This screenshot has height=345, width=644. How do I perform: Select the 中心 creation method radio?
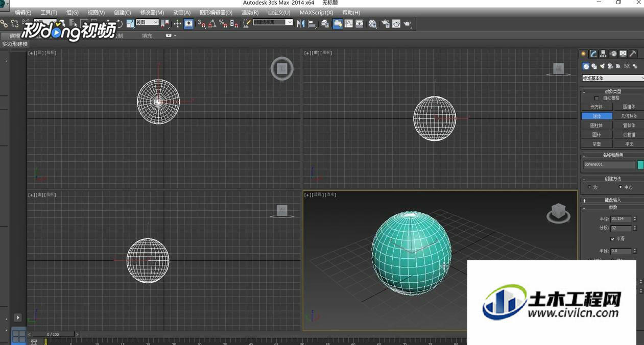point(621,187)
